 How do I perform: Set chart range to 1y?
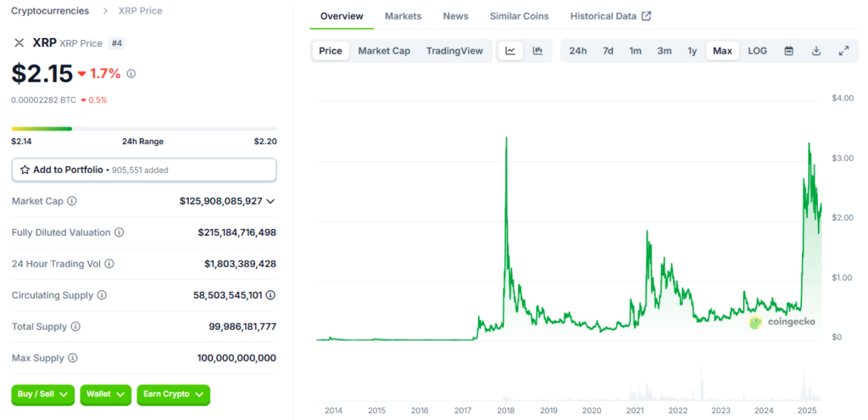(x=692, y=51)
